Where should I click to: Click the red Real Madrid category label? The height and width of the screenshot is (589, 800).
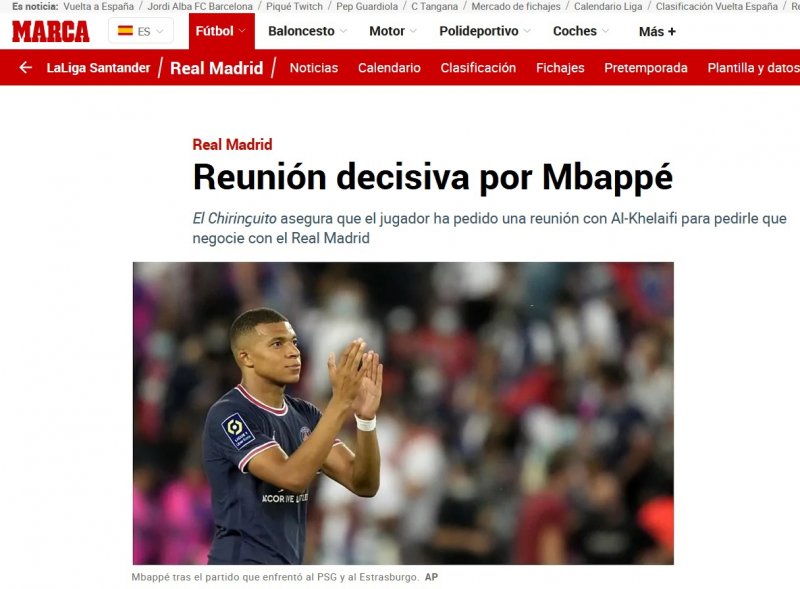coord(232,144)
